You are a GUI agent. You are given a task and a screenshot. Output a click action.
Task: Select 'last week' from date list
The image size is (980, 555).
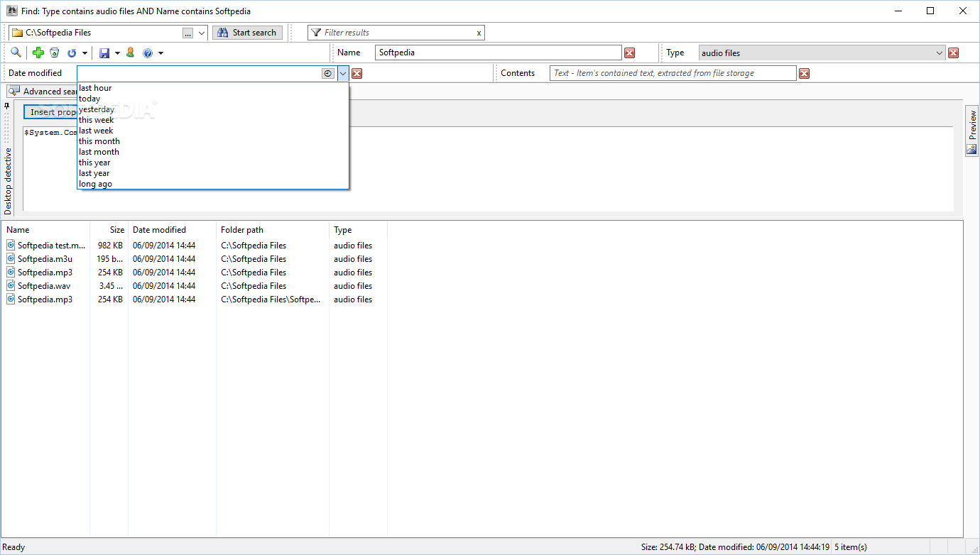(x=213, y=131)
